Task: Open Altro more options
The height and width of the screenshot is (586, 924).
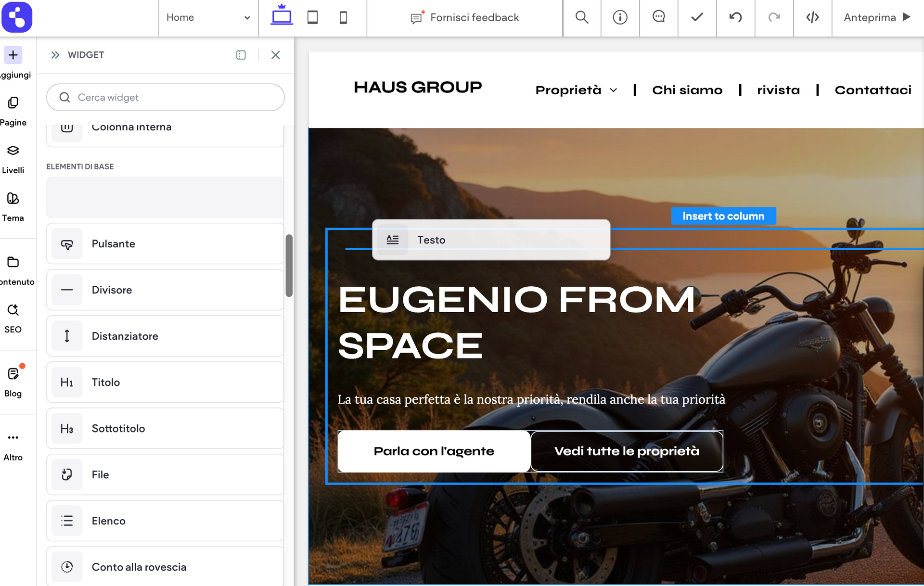Action: coord(13,446)
